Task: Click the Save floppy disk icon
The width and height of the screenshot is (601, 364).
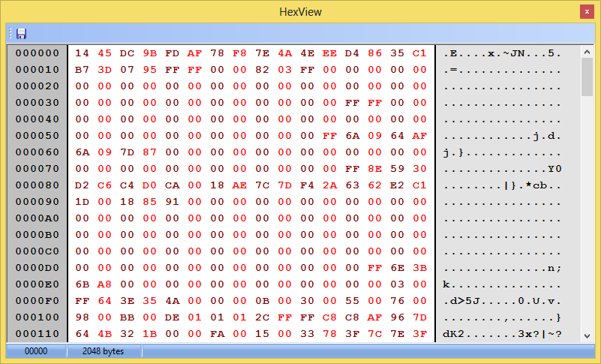Action: point(21,33)
